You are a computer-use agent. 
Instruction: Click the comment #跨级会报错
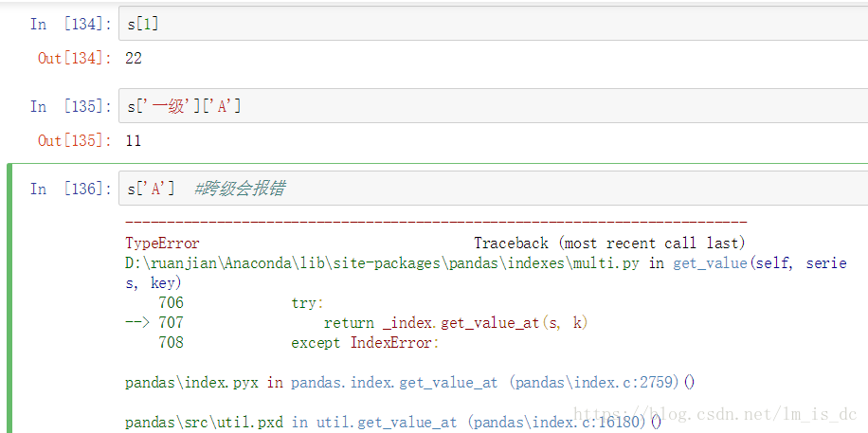pyautogui.click(x=240, y=189)
